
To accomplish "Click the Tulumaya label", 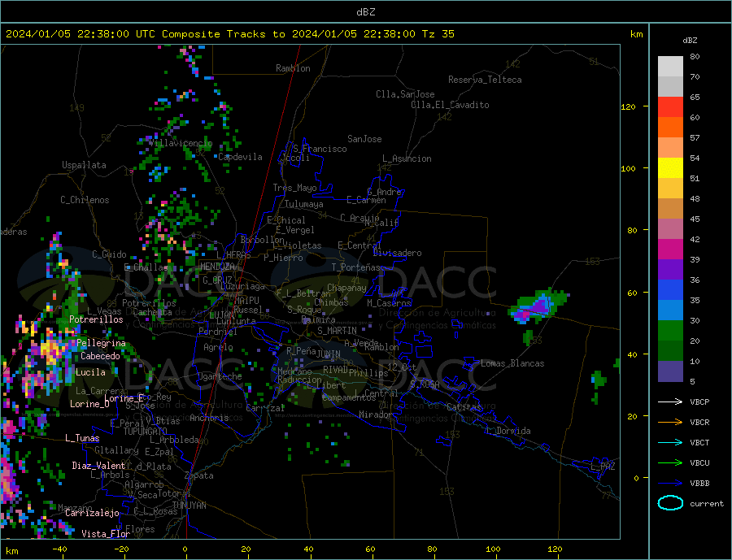I will [x=304, y=204].
